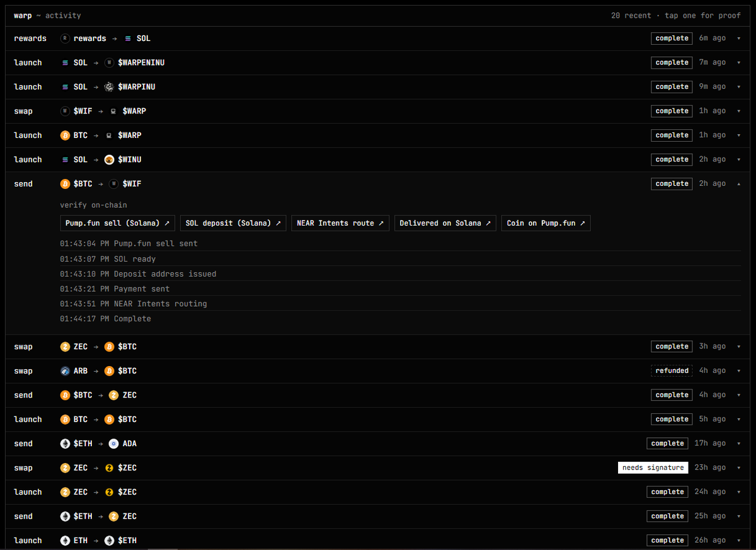Click the ZEC icon in the ZEC to $BTC swap

click(x=65, y=347)
